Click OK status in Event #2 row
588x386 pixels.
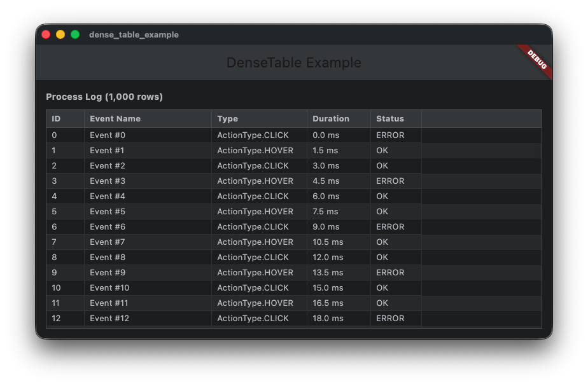(x=396, y=165)
